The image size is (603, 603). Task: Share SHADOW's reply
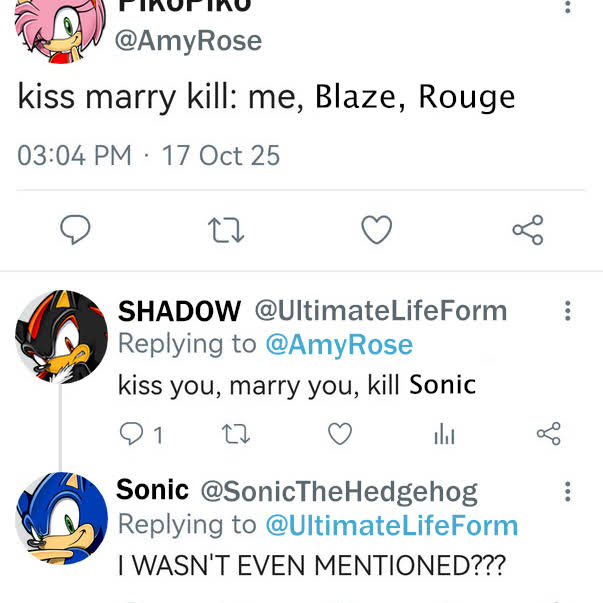tap(549, 434)
